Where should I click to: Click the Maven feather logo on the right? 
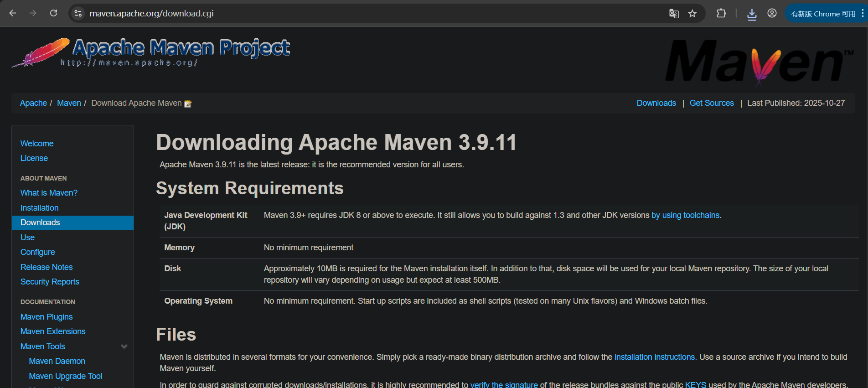click(759, 62)
